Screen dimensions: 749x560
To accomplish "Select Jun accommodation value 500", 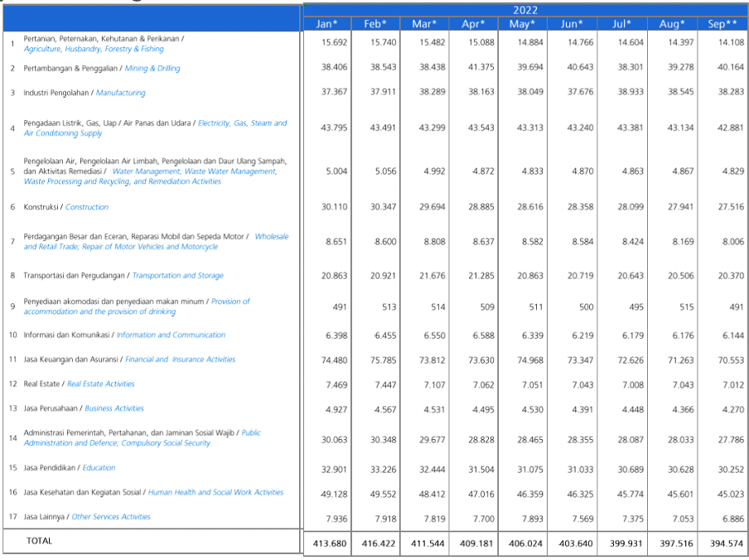I will pos(586,307).
